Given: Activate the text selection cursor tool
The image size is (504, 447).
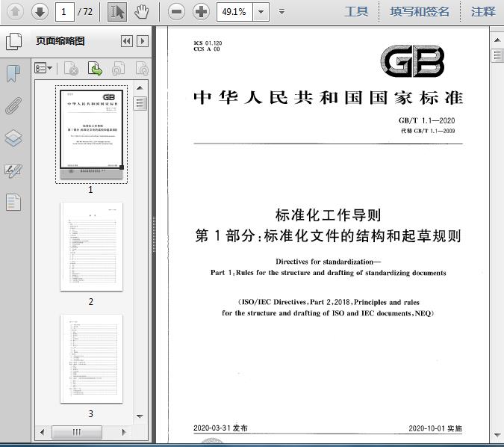Looking at the screenshot, I should pyautogui.click(x=117, y=11).
